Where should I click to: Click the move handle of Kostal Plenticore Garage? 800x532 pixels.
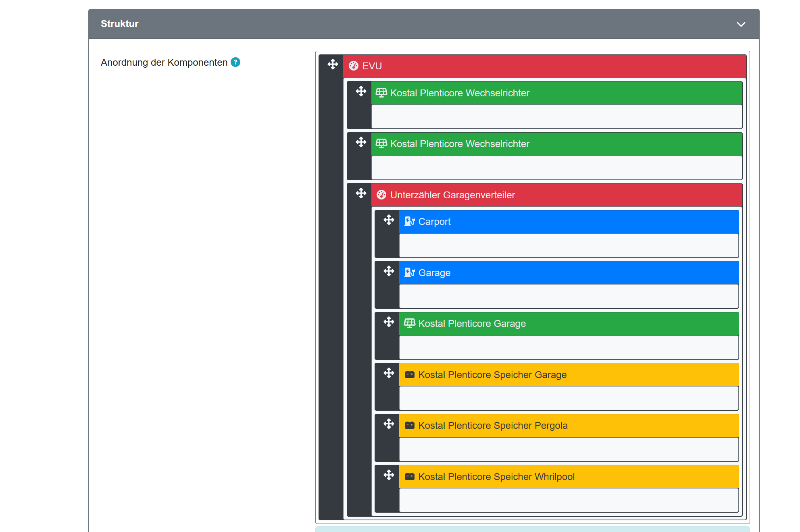tap(389, 322)
